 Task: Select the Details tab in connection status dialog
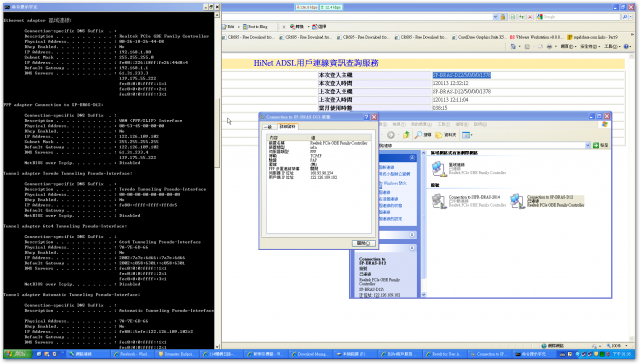tap(287, 127)
